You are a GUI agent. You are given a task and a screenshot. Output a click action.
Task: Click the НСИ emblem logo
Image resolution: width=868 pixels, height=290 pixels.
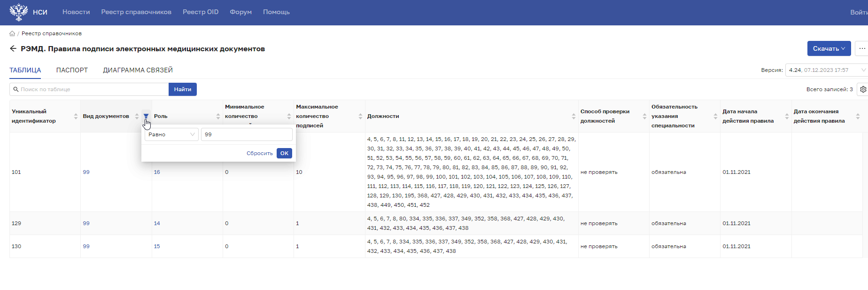19,12
